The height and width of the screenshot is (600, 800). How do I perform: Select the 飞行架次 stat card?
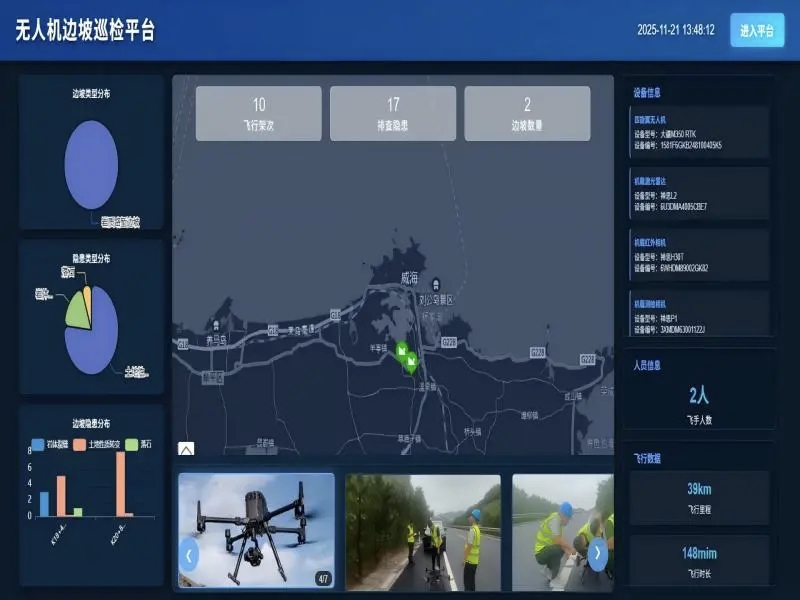(259, 113)
